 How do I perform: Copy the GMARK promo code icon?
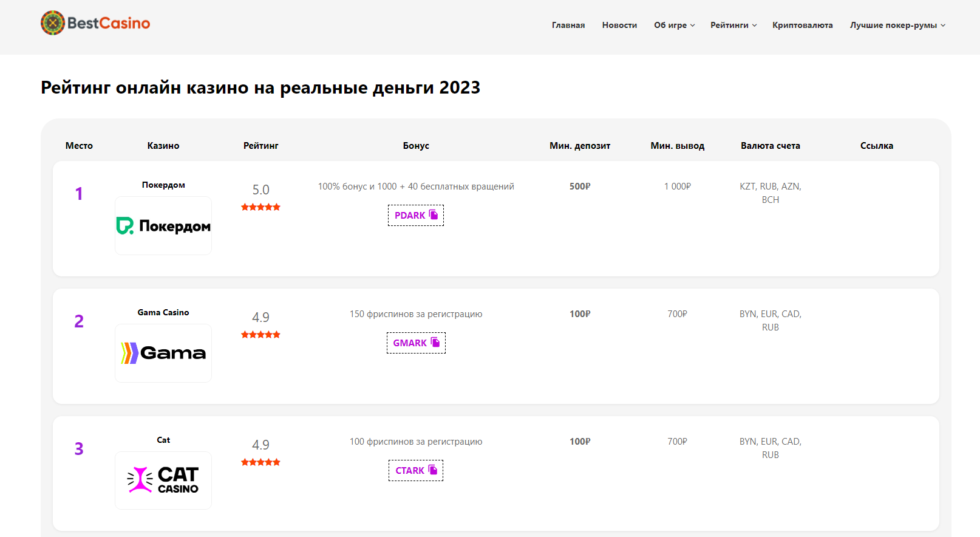click(435, 342)
